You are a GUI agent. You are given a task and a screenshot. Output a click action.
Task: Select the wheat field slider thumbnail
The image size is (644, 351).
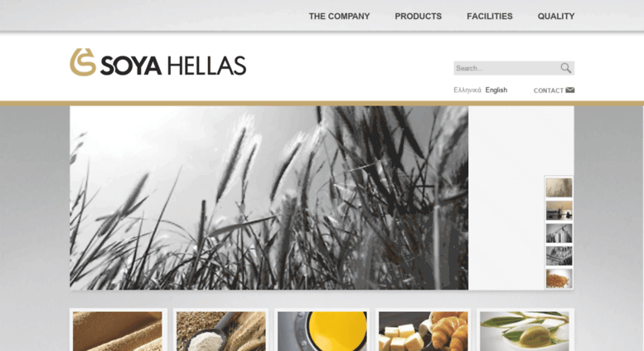[x=559, y=188]
